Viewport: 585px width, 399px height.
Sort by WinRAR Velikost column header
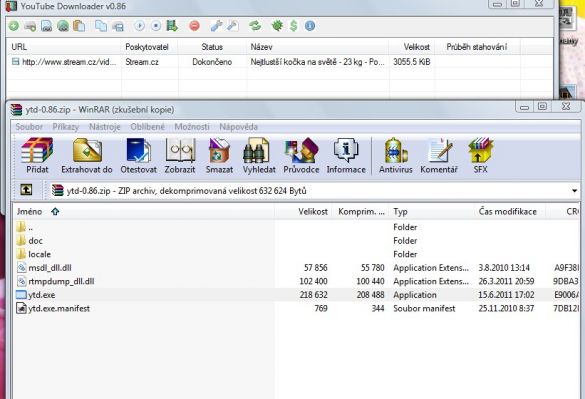pyautogui.click(x=304, y=212)
